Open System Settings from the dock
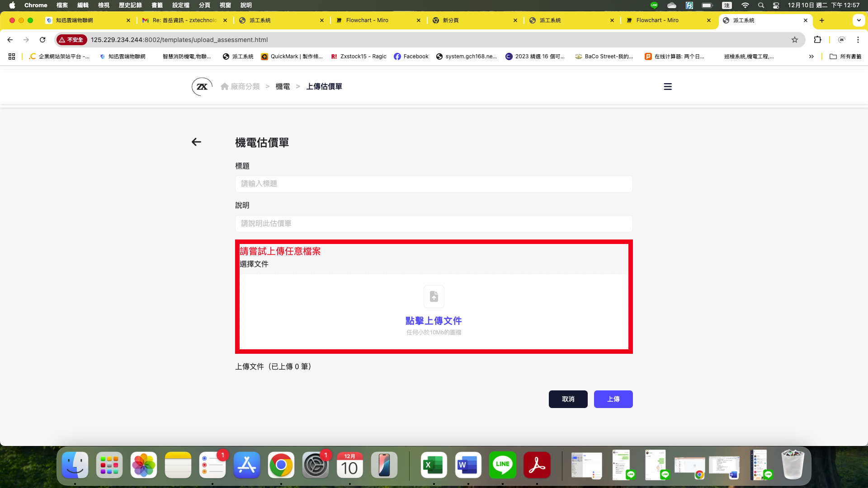This screenshot has height=488, width=868. [316, 465]
